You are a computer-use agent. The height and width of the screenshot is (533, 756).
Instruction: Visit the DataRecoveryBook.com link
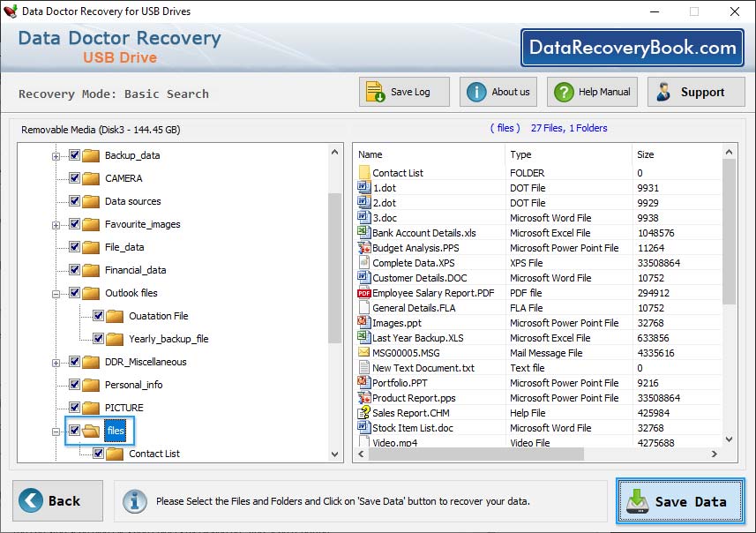[632, 47]
